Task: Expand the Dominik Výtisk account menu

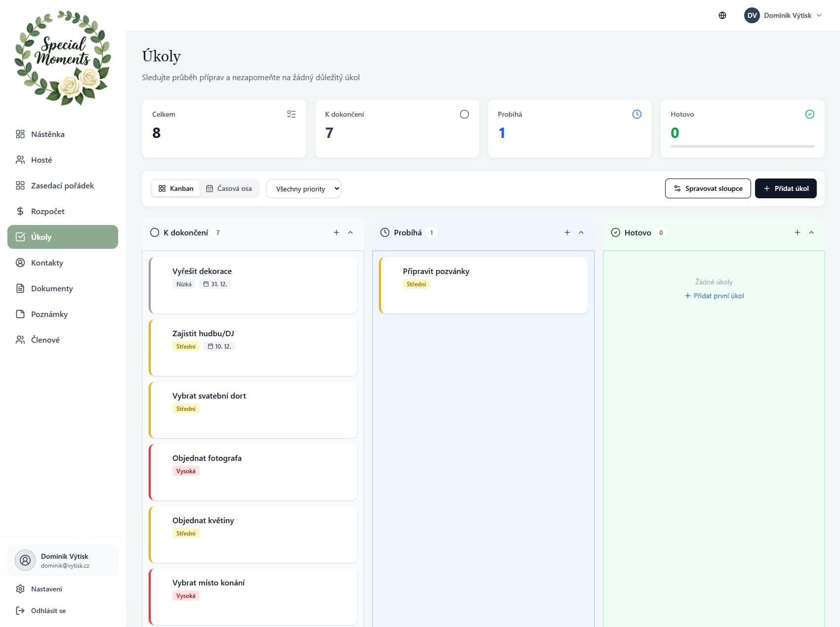Action: pos(784,15)
